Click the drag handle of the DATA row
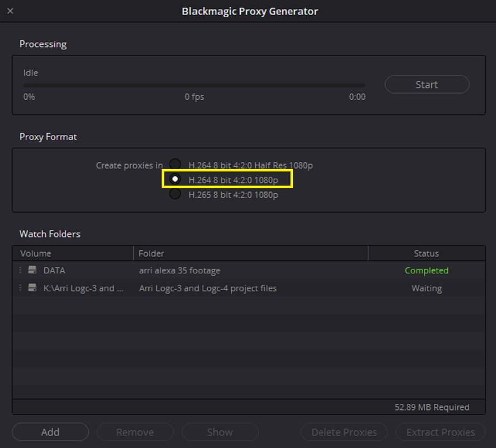 click(x=20, y=270)
